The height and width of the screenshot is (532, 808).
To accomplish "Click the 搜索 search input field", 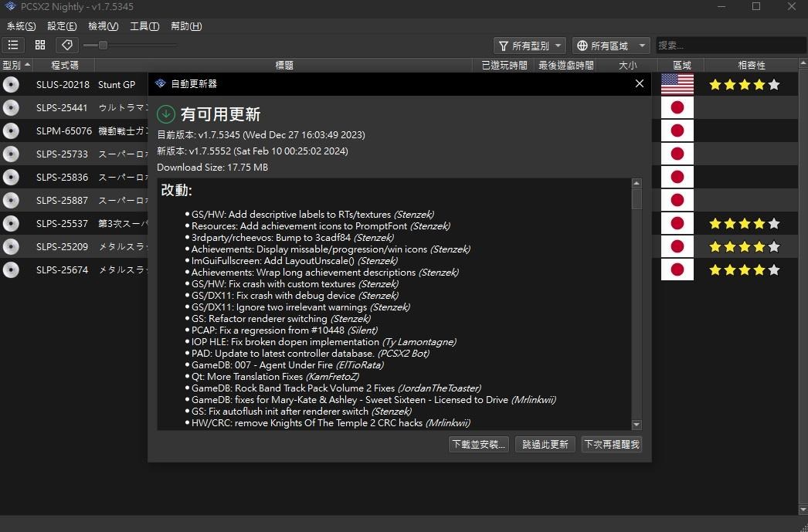I will pos(726,46).
